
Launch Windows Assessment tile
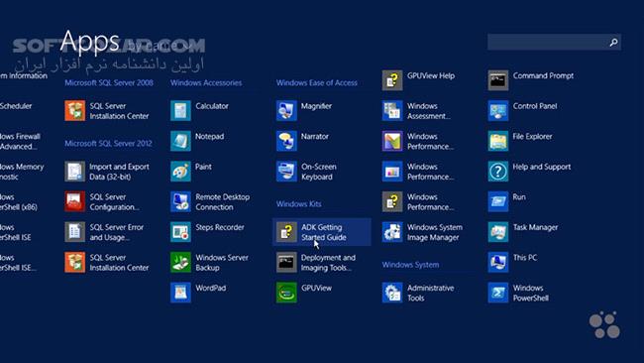(x=417, y=110)
